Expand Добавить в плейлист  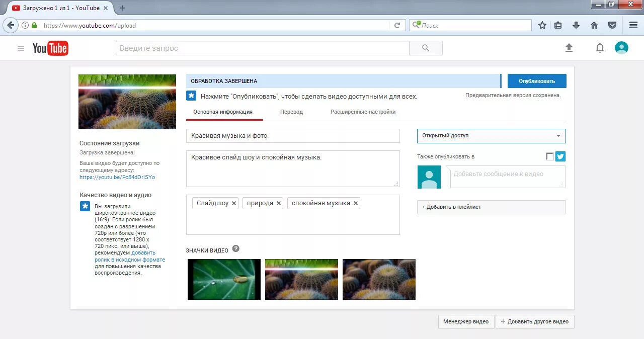[x=492, y=207]
